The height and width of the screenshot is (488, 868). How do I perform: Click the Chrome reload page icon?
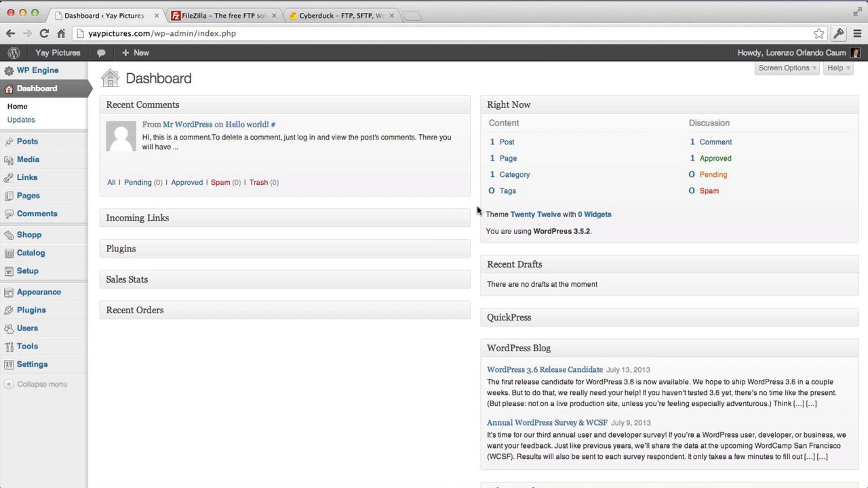pos(44,33)
